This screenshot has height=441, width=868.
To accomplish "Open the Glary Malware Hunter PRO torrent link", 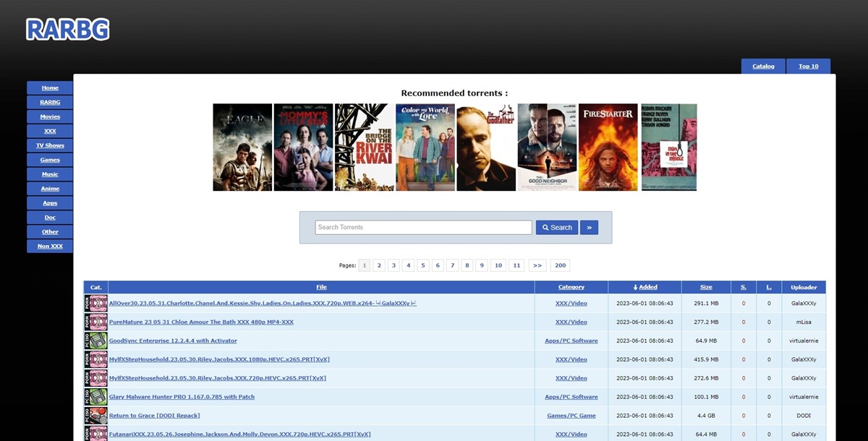I will tap(182, 397).
